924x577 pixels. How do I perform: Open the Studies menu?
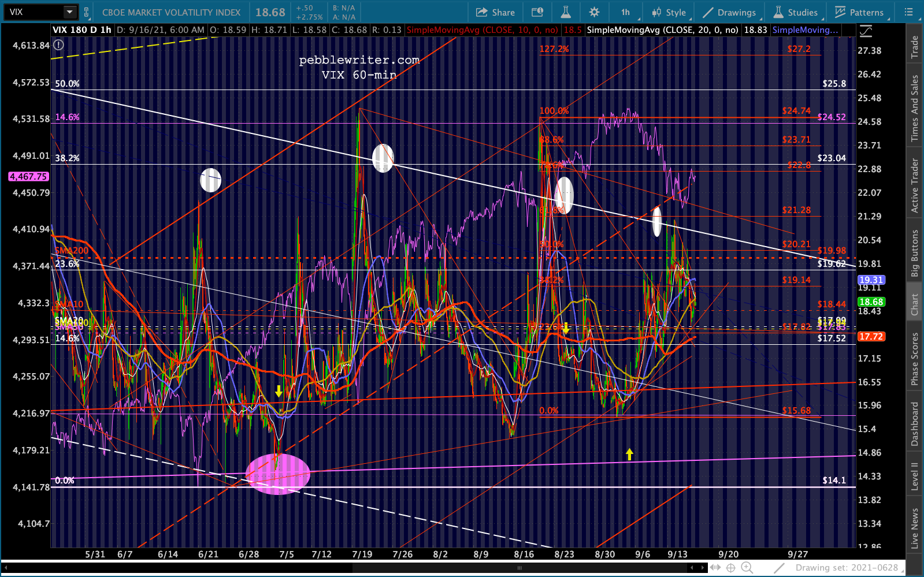[796, 12]
